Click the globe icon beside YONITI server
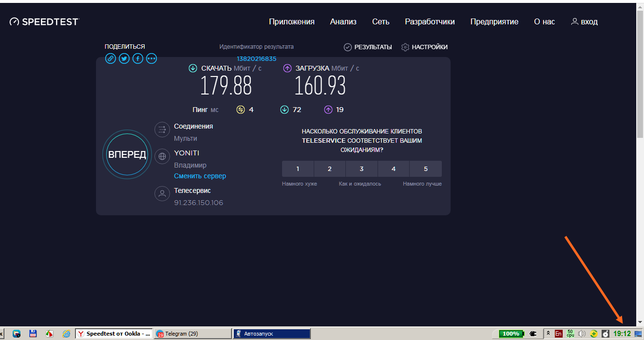The image size is (644, 340). click(162, 157)
